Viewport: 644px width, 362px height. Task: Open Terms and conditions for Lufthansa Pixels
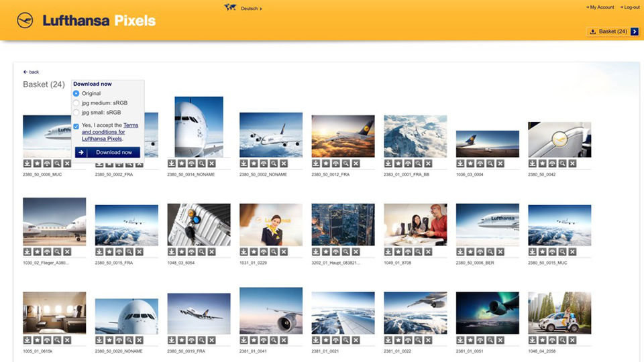coord(109,132)
